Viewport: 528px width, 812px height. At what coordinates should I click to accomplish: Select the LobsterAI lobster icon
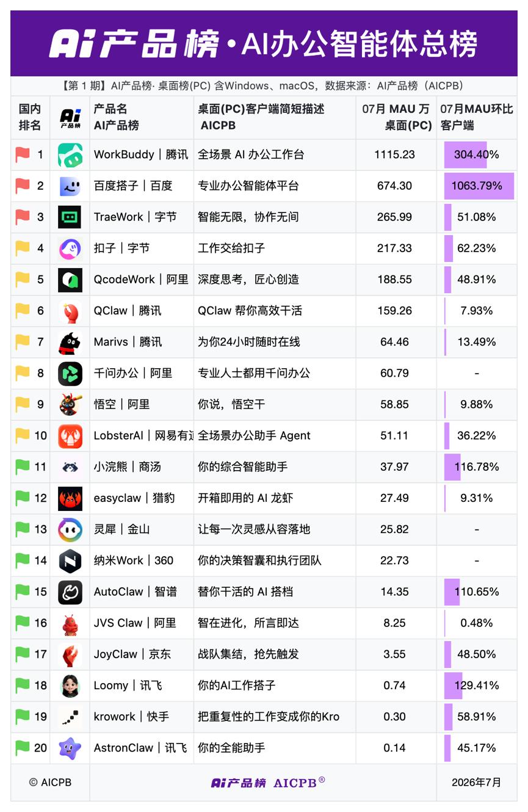coord(70,436)
